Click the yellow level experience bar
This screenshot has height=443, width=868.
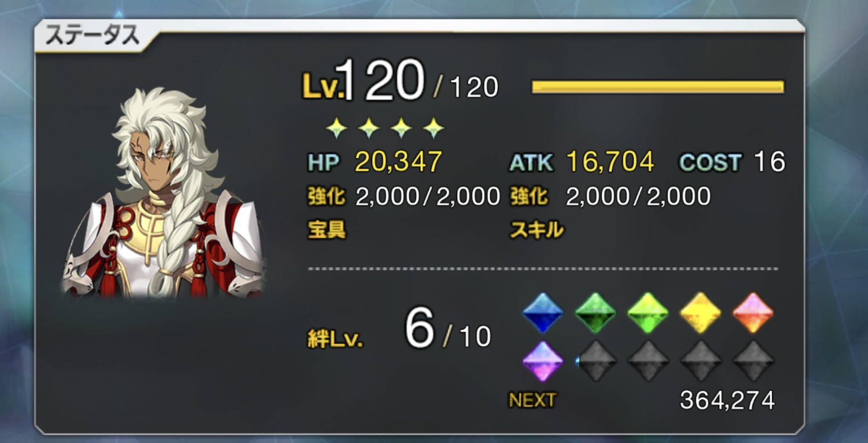658,87
